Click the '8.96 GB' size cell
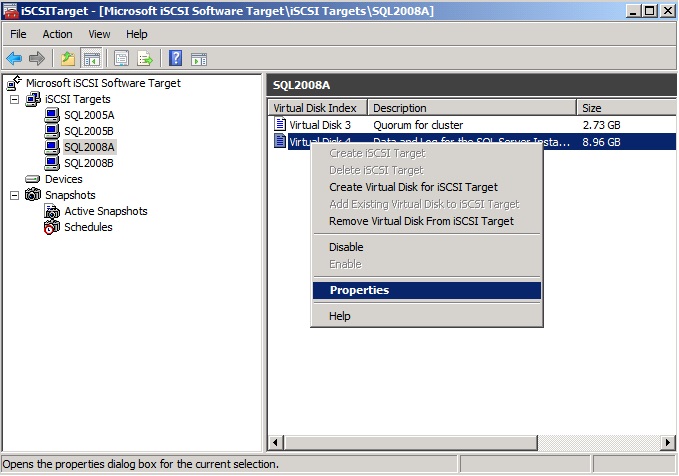This screenshot has height=476, width=679. point(601,142)
